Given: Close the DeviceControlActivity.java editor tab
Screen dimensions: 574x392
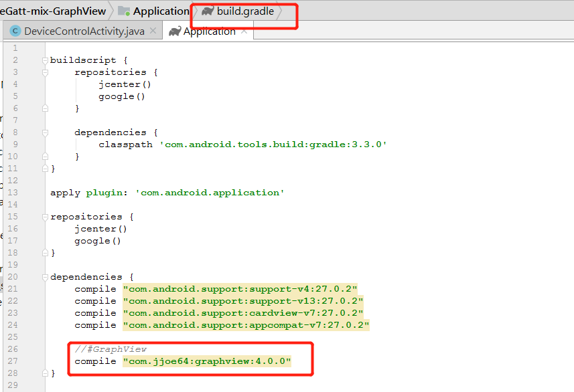Looking at the screenshot, I should pyautogui.click(x=154, y=30).
